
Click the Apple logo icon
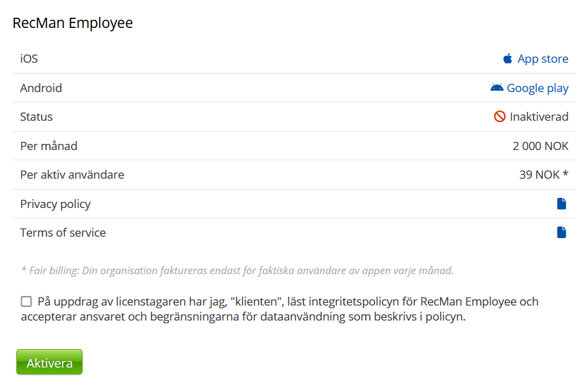[x=508, y=59]
